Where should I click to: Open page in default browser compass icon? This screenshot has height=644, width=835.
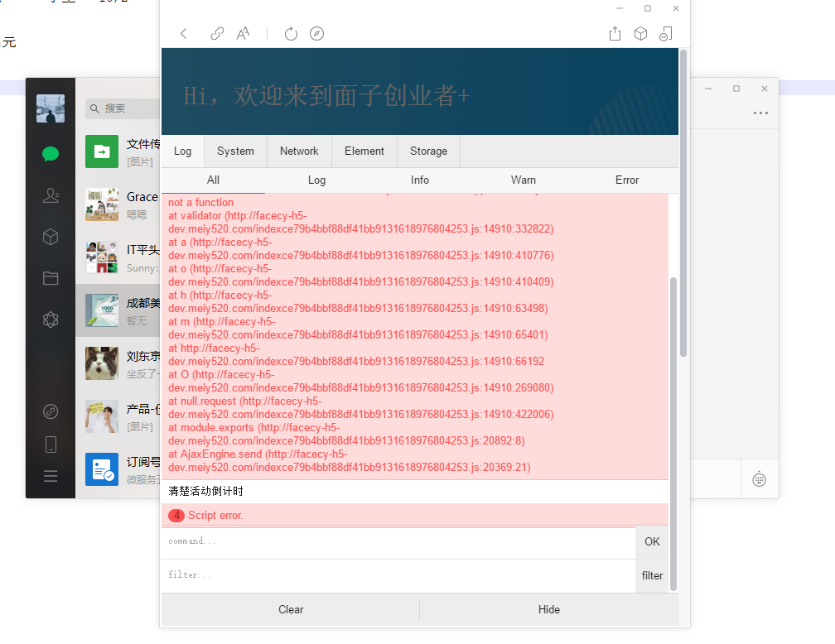pyautogui.click(x=316, y=34)
